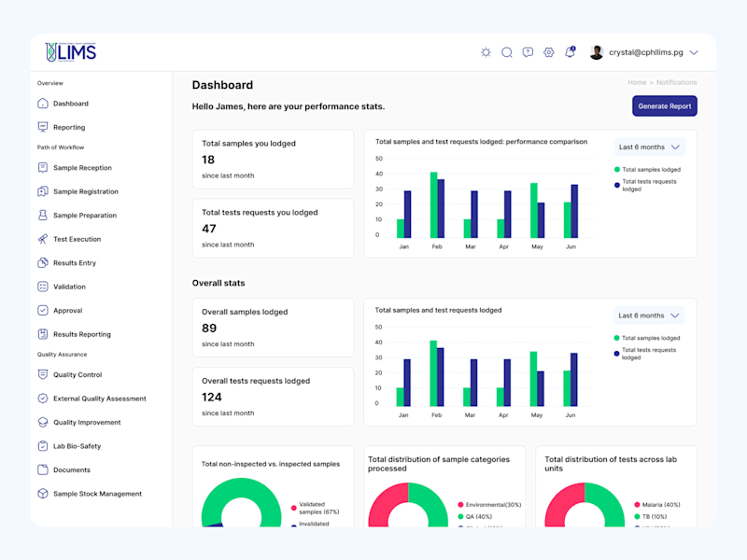Click the Sample Reception icon
The width and height of the screenshot is (747, 560).
point(43,168)
